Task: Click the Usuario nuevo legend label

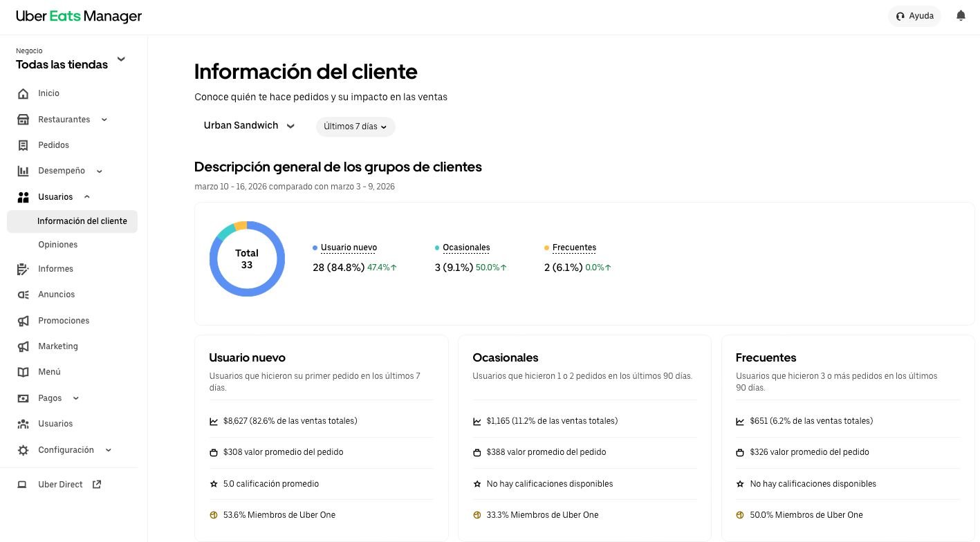Action: click(349, 247)
